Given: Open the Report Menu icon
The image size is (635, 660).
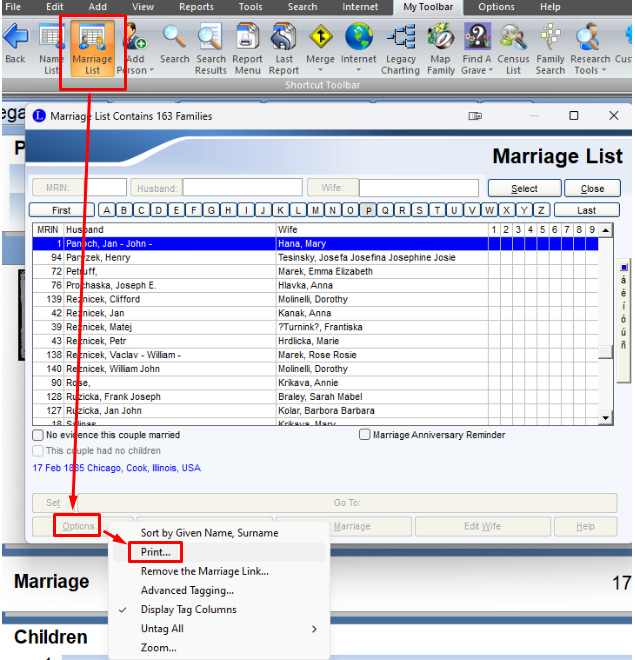Looking at the screenshot, I should click(x=247, y=37).
